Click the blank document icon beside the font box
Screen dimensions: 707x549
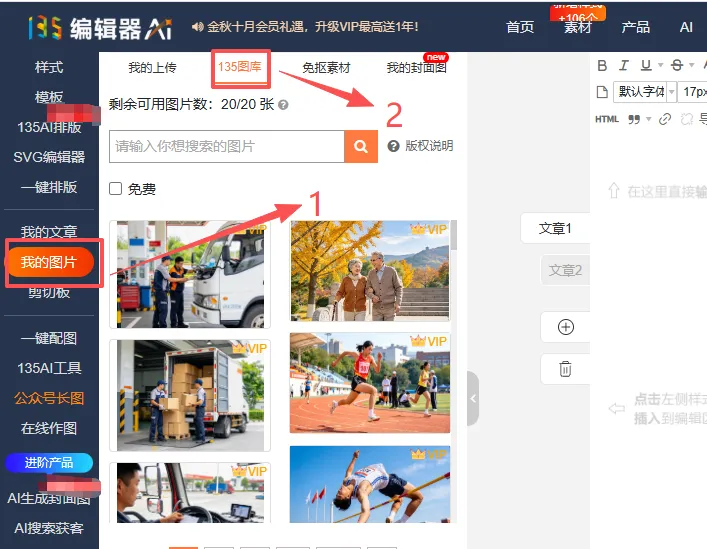click(x=602, y=92)
